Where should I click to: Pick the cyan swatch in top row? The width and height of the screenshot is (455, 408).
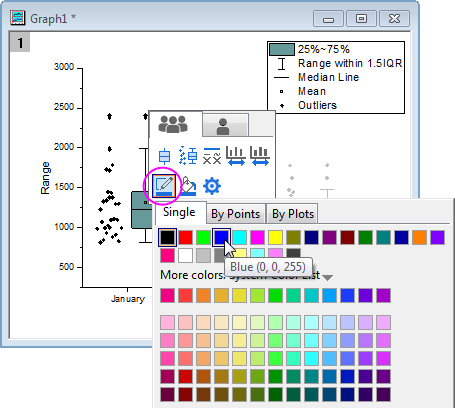[x=239, y=237]
